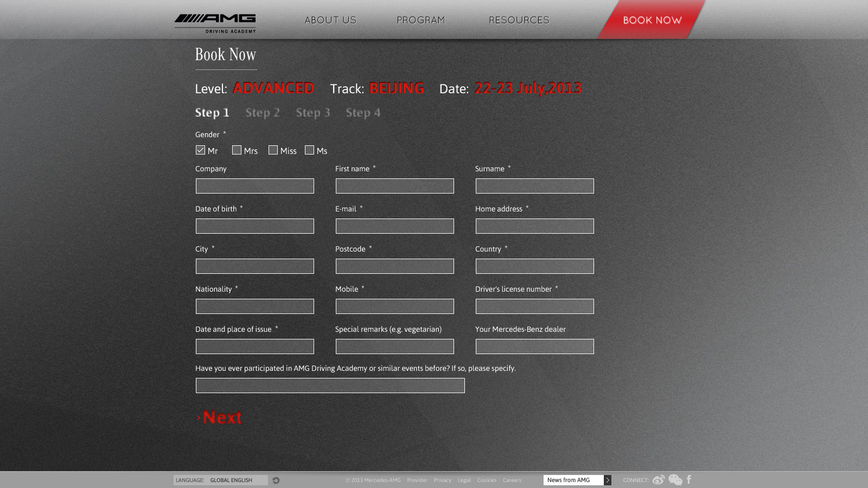Viewport: 868px width, 488px height.
Task: Click the News from AMG field
Action: (x=573, y=480)
